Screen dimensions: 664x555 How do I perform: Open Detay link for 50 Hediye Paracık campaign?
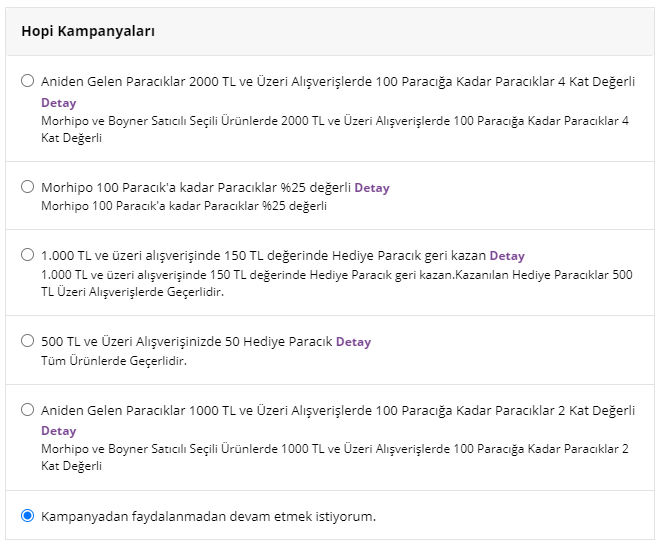(354, 342)
